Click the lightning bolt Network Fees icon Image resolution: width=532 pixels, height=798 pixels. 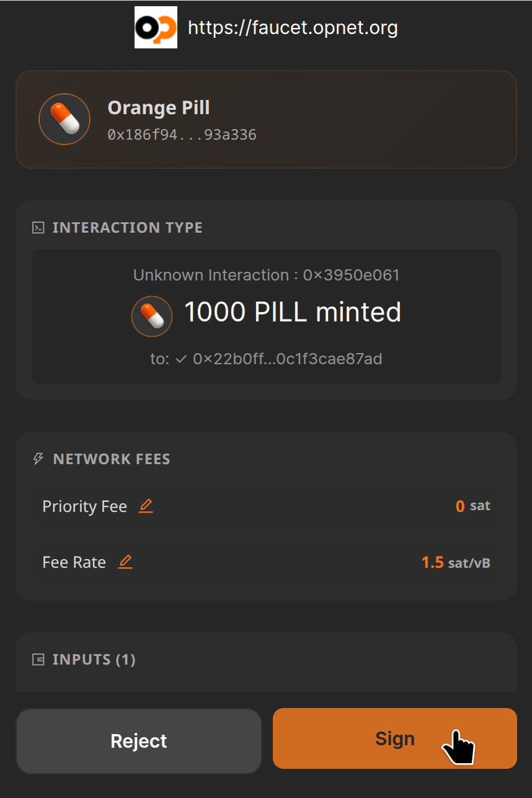point(38,459)
